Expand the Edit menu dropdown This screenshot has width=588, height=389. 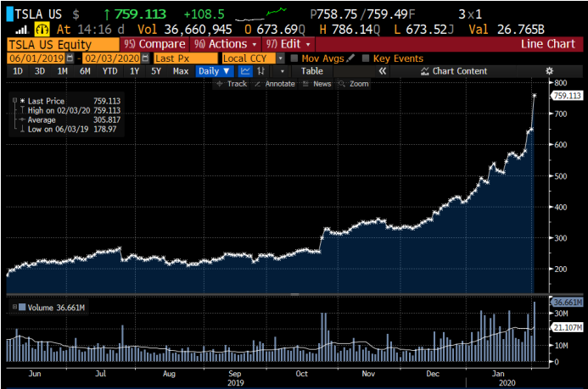pyautogui.click(x=288, y=44)
